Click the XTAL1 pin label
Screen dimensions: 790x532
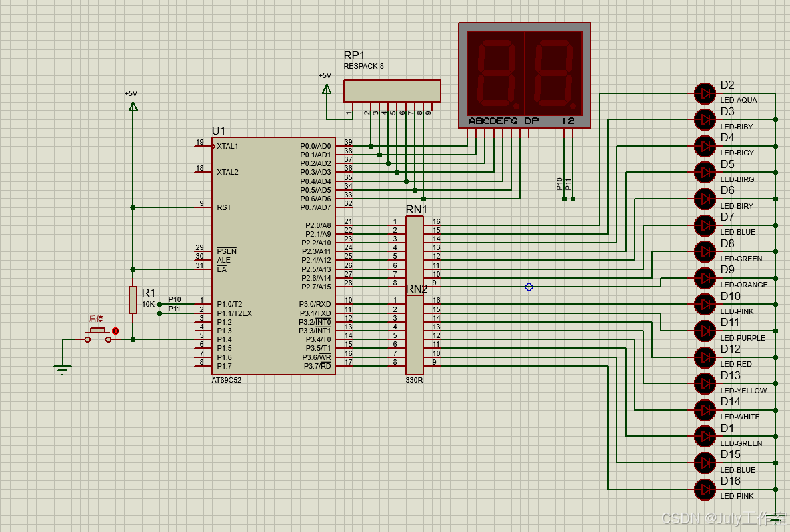227,146
